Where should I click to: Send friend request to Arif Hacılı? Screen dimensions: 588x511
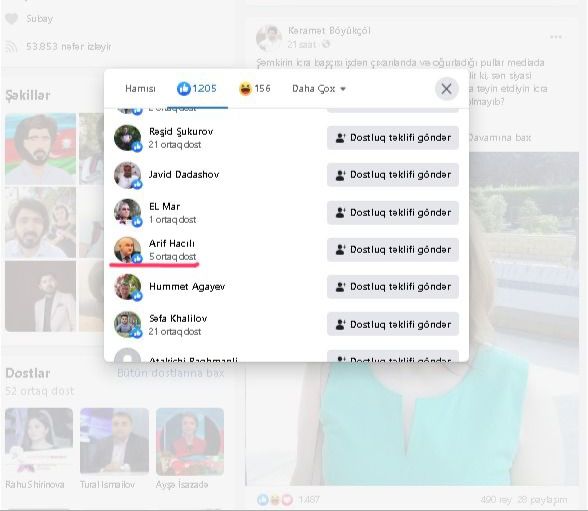coord(393,250)
